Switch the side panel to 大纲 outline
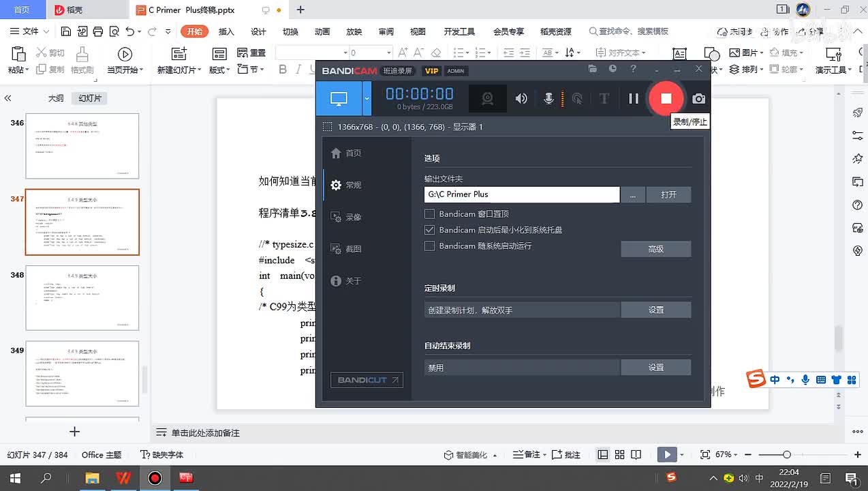The image size is (868, 491). [56, 98]
